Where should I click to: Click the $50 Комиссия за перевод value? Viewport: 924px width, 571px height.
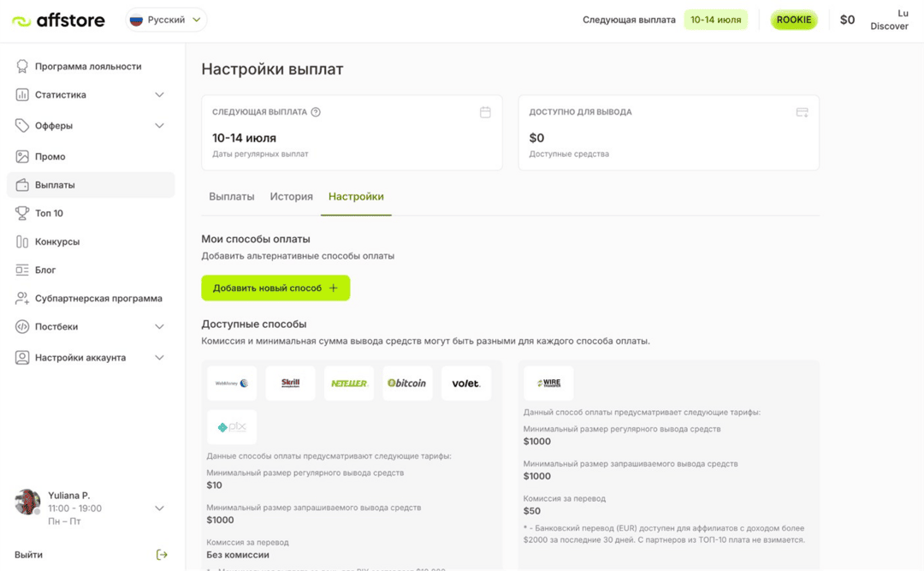tap(531, 511)
